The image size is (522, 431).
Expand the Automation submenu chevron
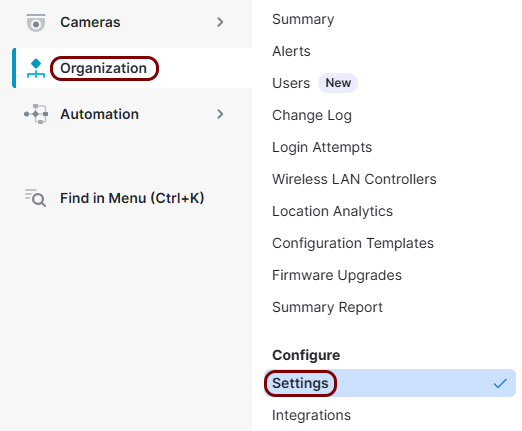220,114
